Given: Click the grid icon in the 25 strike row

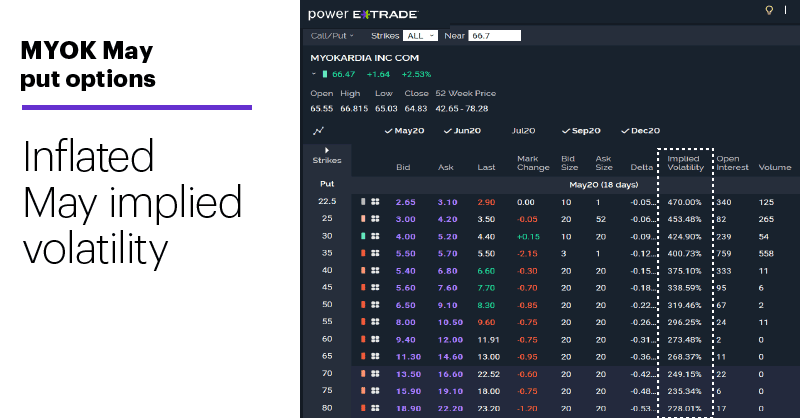Looking at the screenshot, I should coord(375,219).
